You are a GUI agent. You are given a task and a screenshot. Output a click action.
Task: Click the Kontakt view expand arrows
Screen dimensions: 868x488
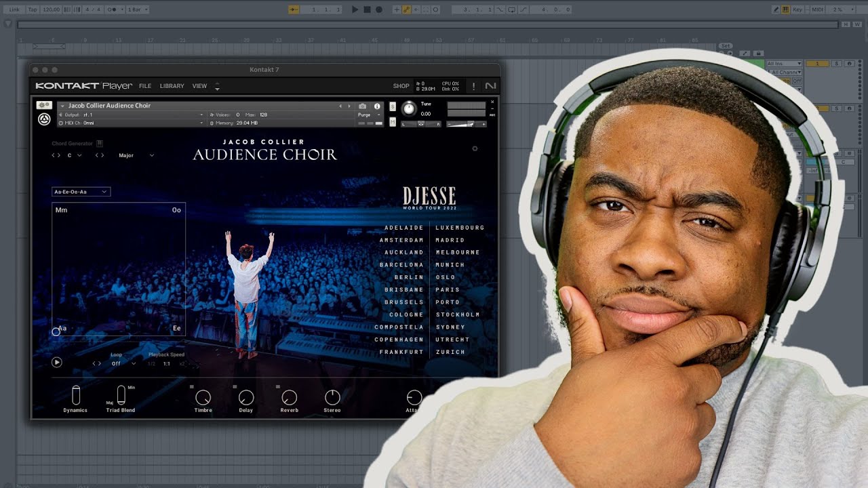click(217, 86)
